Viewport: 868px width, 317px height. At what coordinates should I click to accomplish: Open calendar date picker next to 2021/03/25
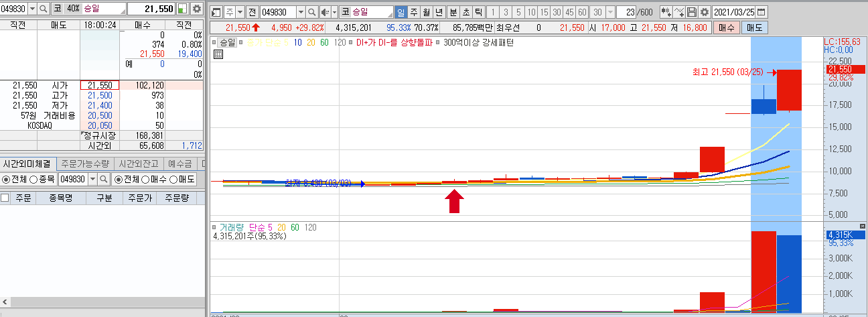(x=762, y=12)
